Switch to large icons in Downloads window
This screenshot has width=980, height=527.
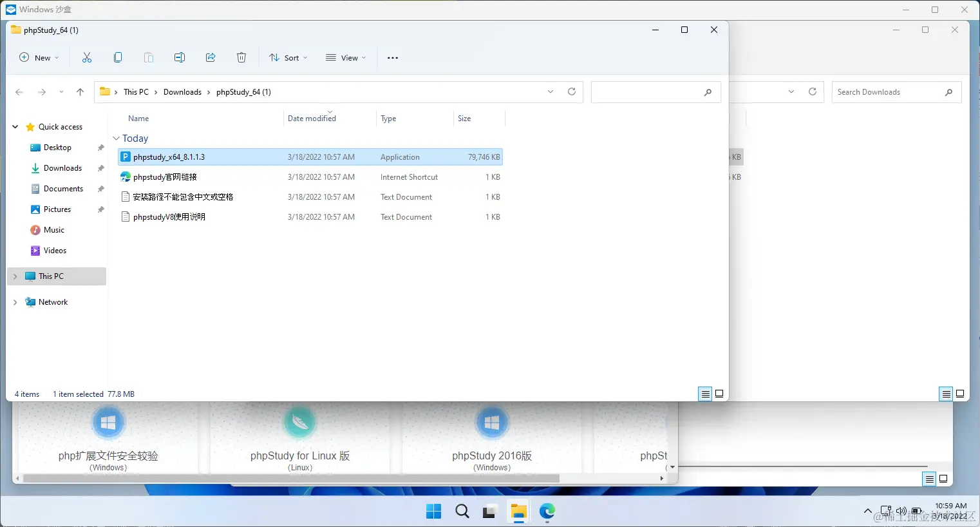pos(960,394)
